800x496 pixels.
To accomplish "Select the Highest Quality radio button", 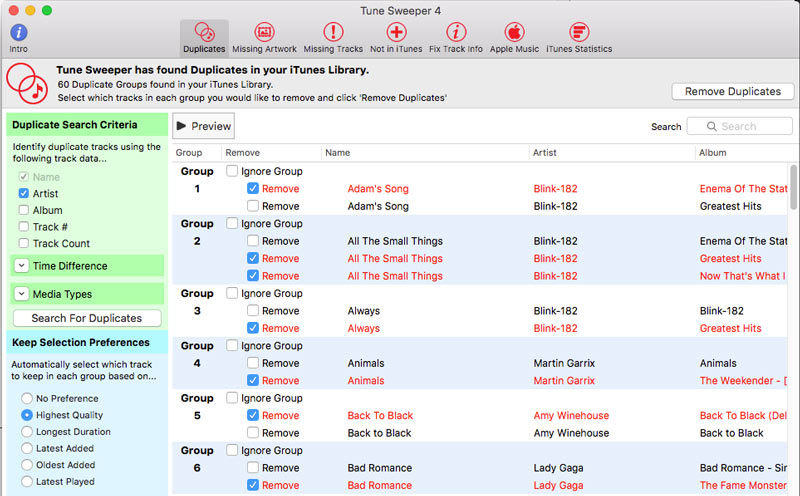I will click(27, 415).
